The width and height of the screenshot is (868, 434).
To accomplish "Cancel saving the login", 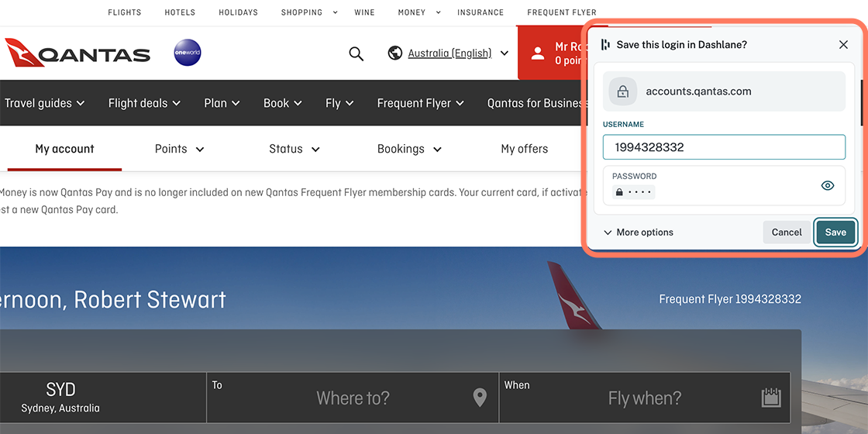I will coord(787,232).
